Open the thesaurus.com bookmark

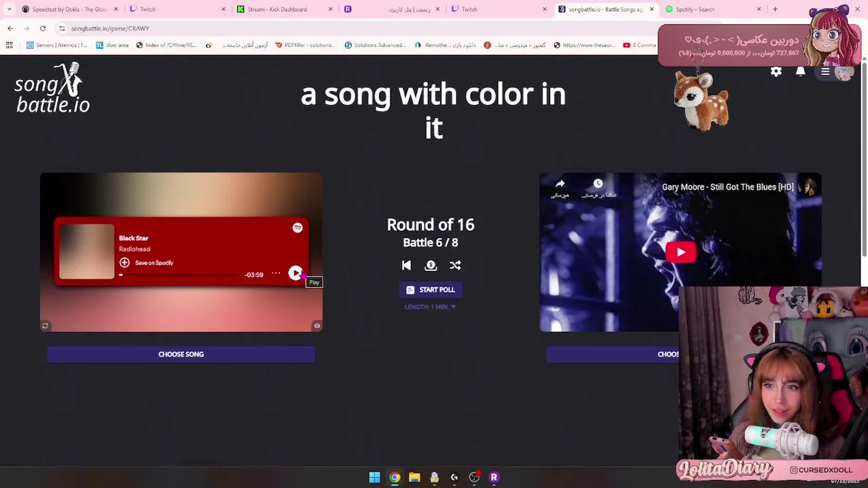coord(584,45)
